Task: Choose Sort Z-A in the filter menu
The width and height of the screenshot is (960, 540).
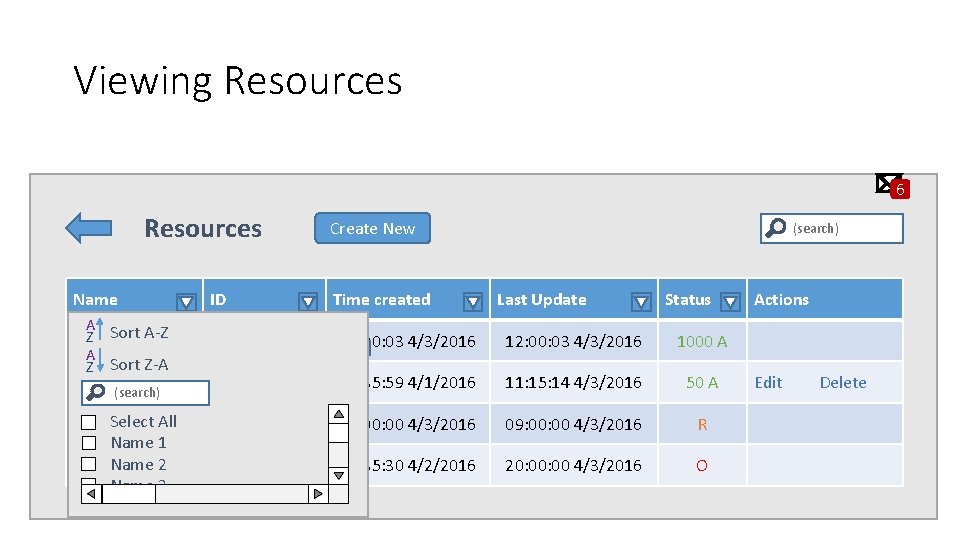Action: coord(139,364)
